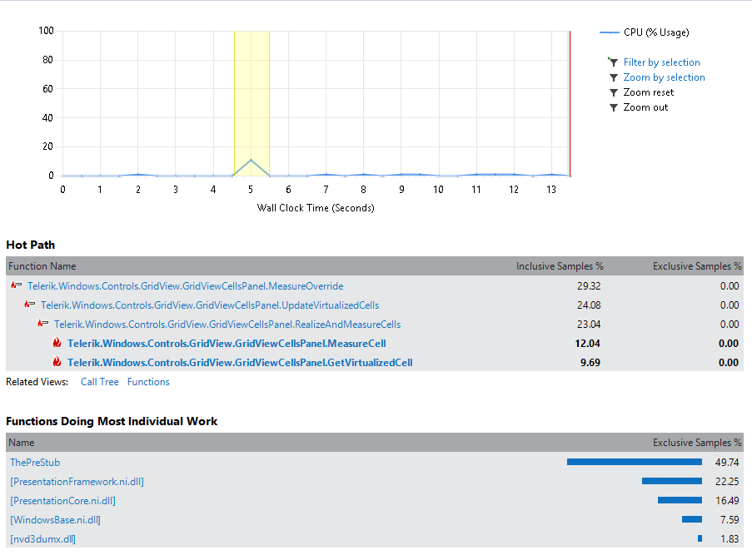Click inclusive value 9.69
This screenshot has height=560, width=752.
coord(590,363)
